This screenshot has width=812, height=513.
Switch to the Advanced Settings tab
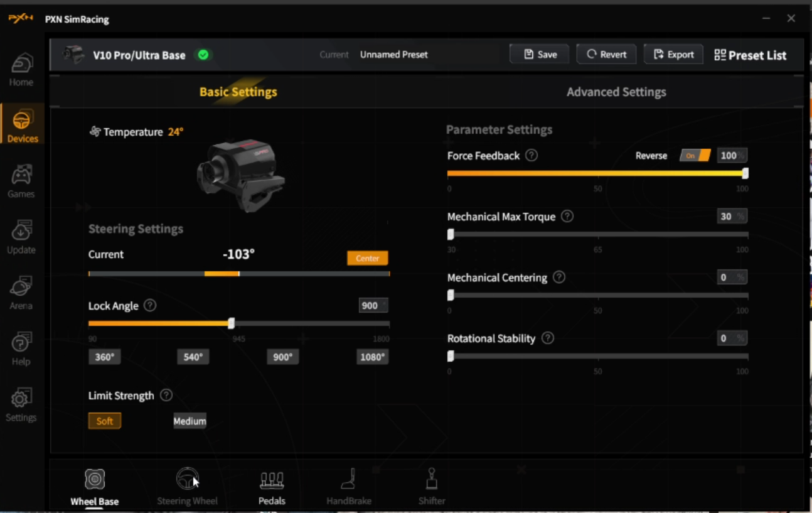(x=616, y=92)
